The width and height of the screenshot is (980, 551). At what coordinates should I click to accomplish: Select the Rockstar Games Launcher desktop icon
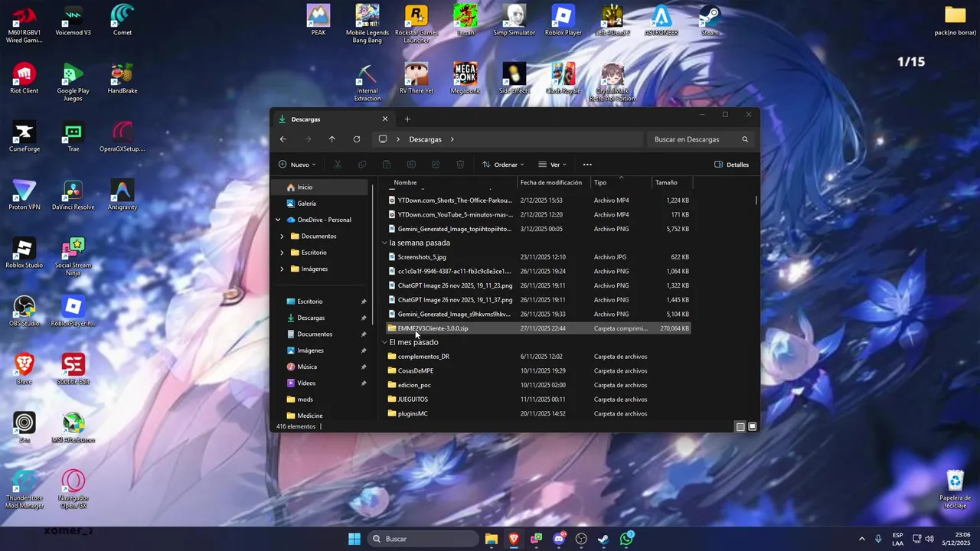(x=416, y=23)
